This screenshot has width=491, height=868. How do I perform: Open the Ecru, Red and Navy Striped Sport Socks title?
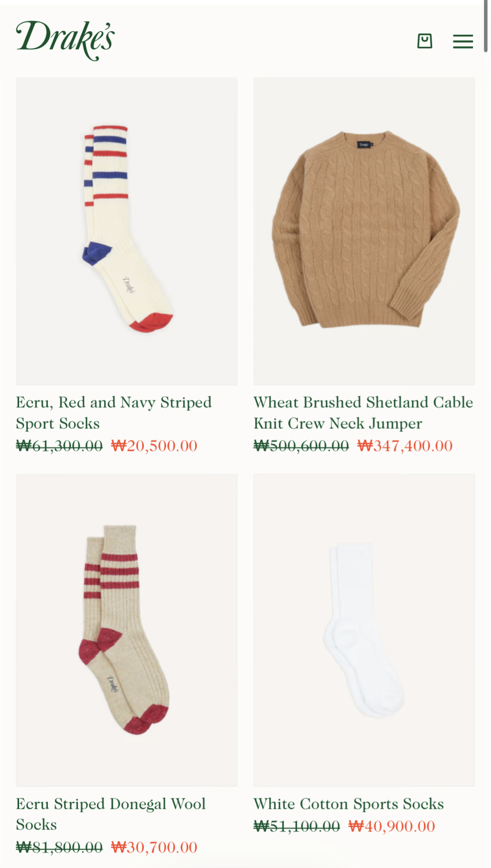[114, 413]
